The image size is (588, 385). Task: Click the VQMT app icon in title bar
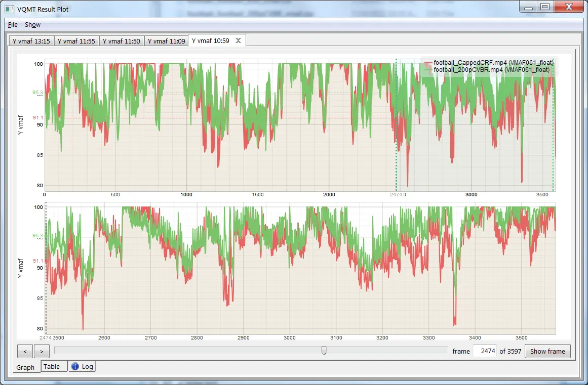tap(9, 9)
